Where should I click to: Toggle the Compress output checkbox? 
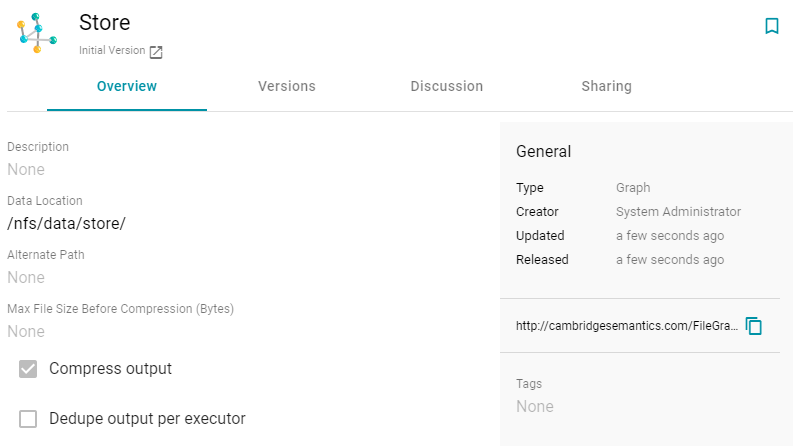click(x=28, y=369)
